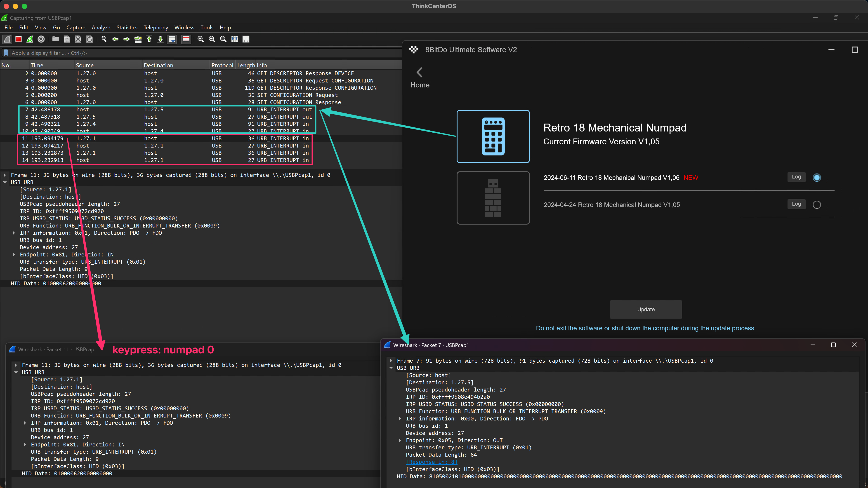Collapse USB URB in Packet 11 window
The width and height of the screenshot is (868, 488).
(16, 372)
